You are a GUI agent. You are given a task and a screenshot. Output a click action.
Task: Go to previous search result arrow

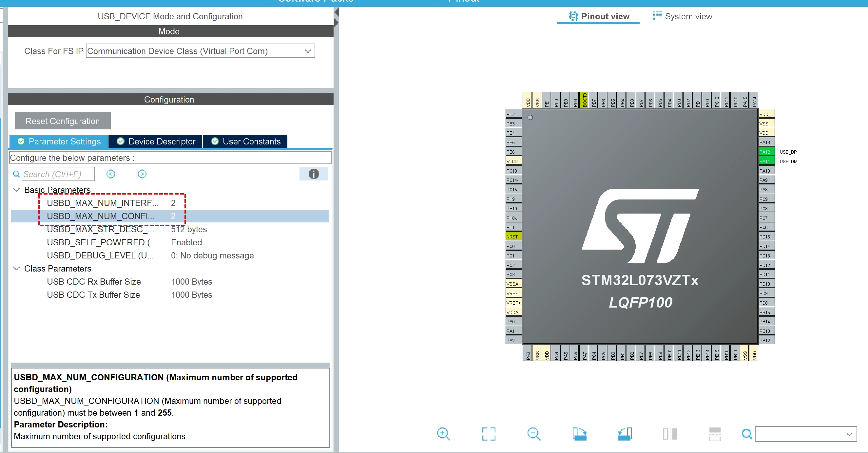(110, 174)
